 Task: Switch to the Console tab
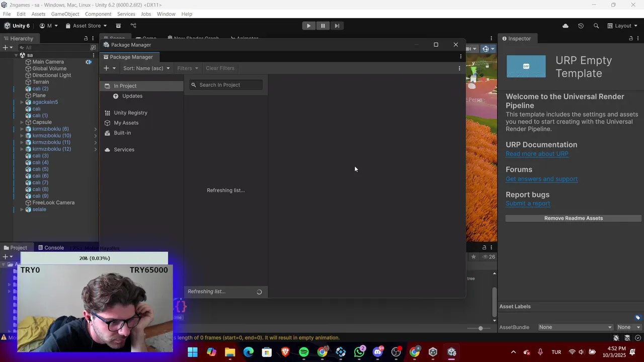50,248
